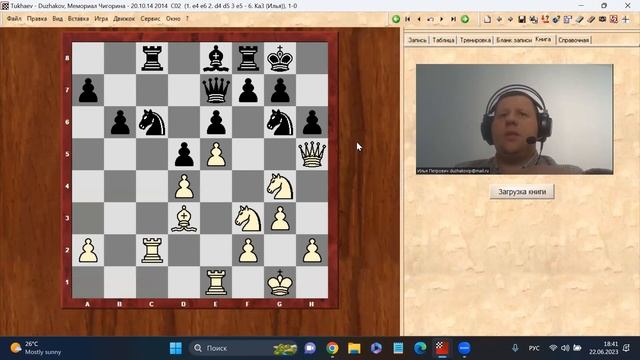This screenshot has height=360, width=640.
Task: Click the cross-shaped icon ending the toolbar
Action: pyautogui.click(x=625, y=19)
